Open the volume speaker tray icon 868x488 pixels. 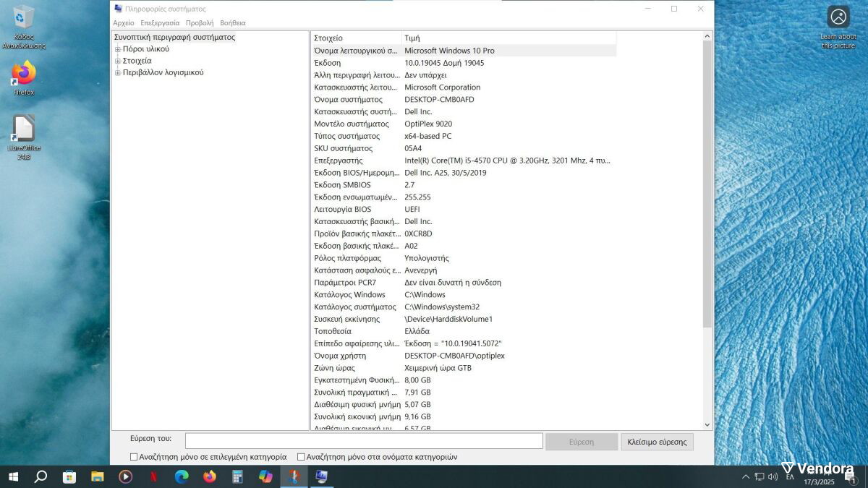[x=773, y=476]
